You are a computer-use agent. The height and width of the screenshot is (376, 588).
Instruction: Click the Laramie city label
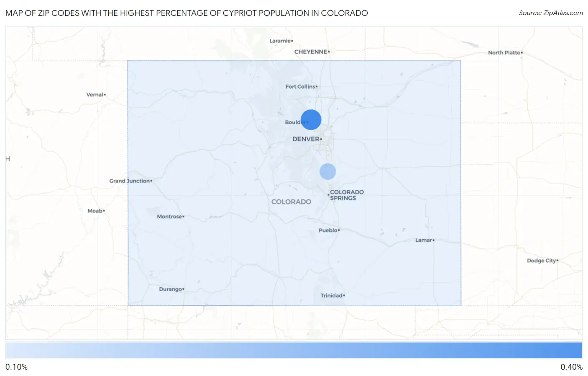(x=280, y=41)
